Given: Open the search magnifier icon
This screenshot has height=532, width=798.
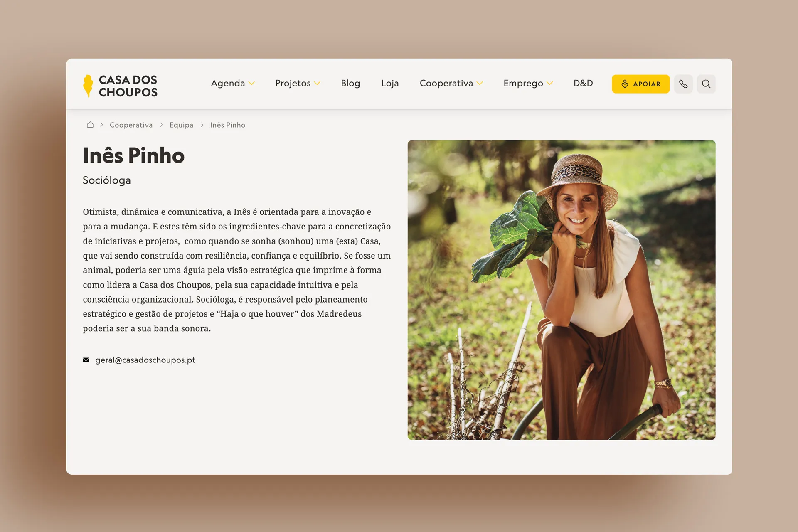Looking at the screenshot, I should point(706,84).
